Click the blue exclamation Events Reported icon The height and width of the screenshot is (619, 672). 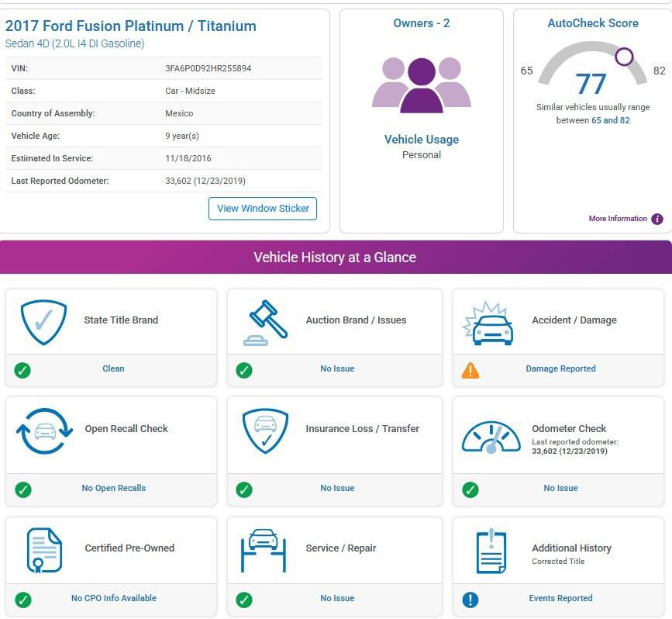pyautogui.click(x=470, y=600)
